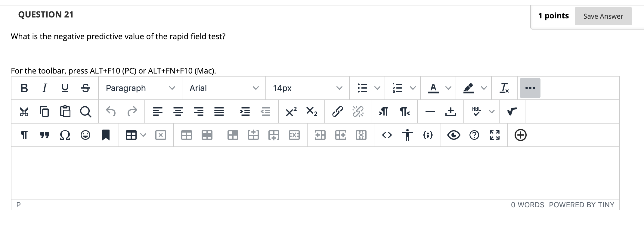Insert a hyperlink with link icon

[337, 111]
